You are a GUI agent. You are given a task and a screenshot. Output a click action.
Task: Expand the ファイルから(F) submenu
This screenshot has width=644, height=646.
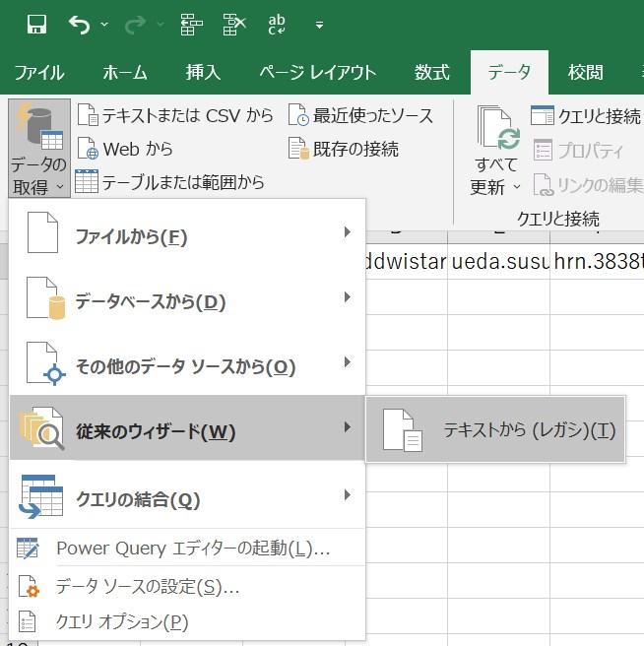click(x=187, y=236)
